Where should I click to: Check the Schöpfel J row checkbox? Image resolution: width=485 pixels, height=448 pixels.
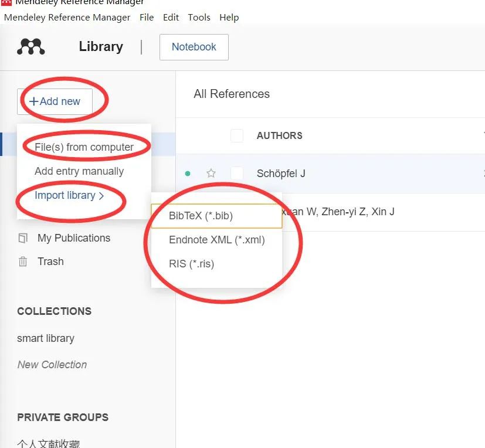[237, 174]
